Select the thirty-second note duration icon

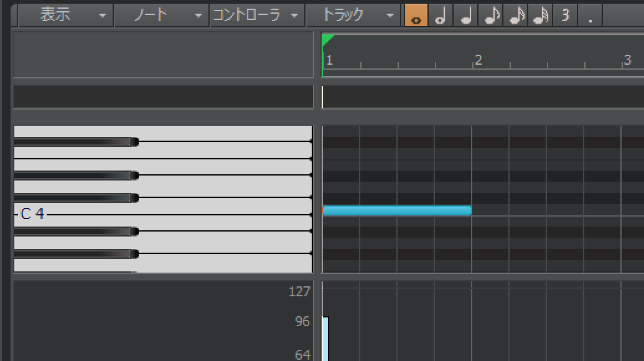(x=540, y=15)
